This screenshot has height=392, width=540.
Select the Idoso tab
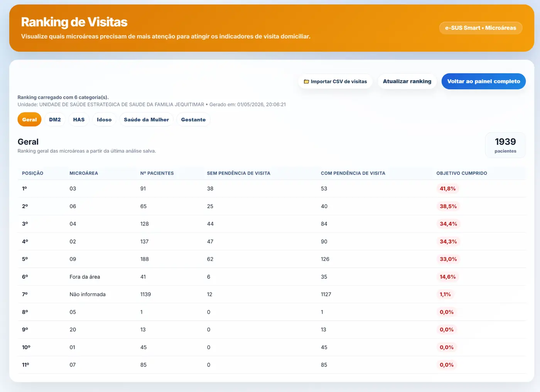pos(104,119)
